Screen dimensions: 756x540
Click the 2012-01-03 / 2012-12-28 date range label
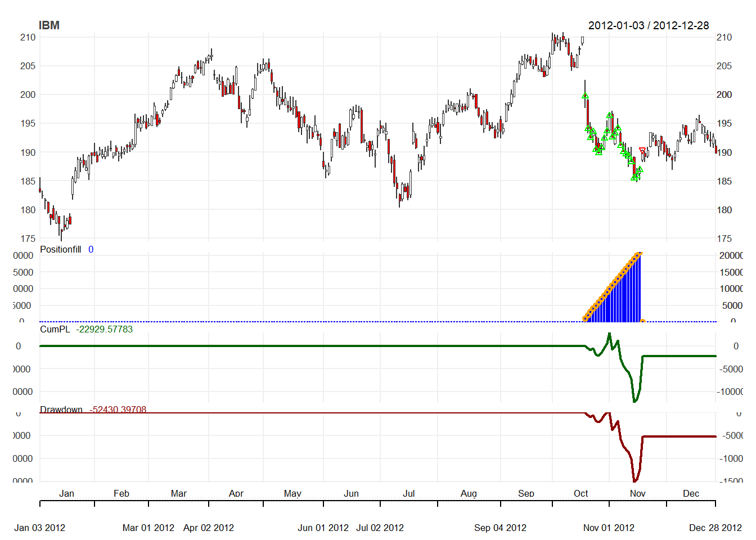(648, 25)
